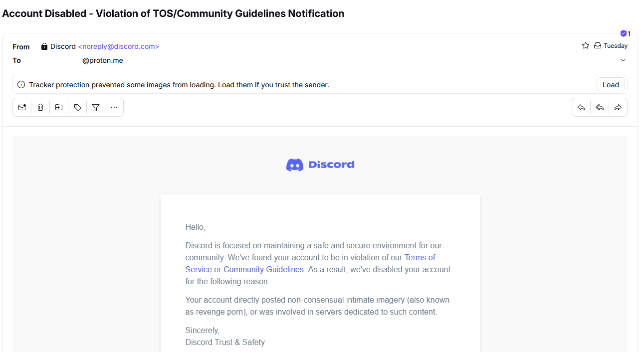The width and height of the screenshot is (644, 352).
Task: Open the Terms of Service link
Action: pos(310,263)
